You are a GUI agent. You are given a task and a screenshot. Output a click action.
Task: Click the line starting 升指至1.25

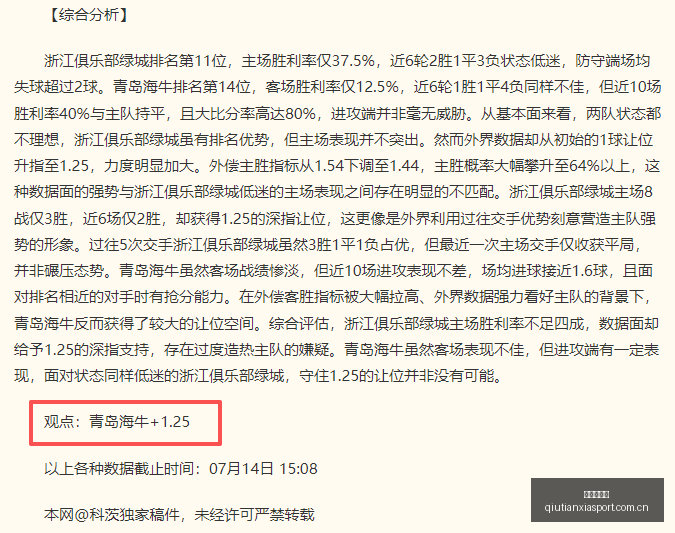pos(337,166)
